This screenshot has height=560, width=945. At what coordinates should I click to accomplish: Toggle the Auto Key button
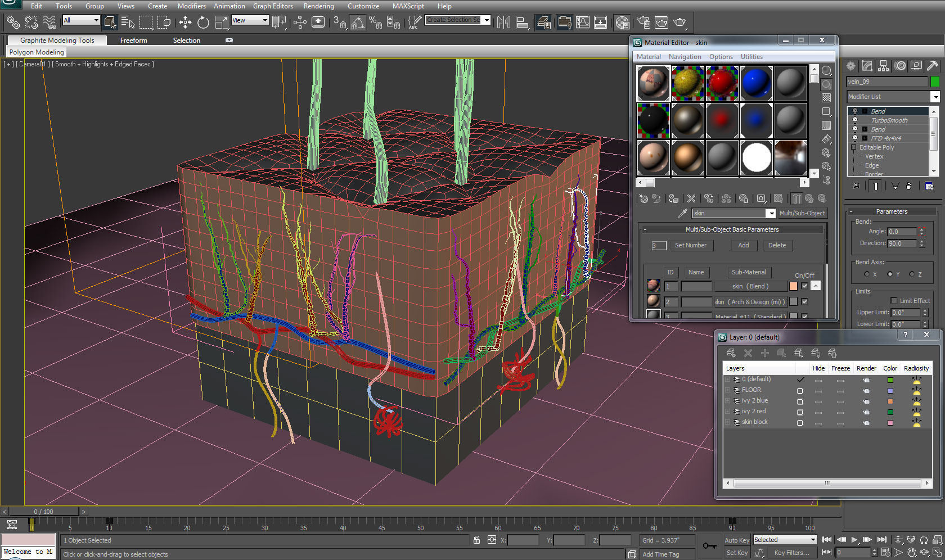(x=737, y=540)
